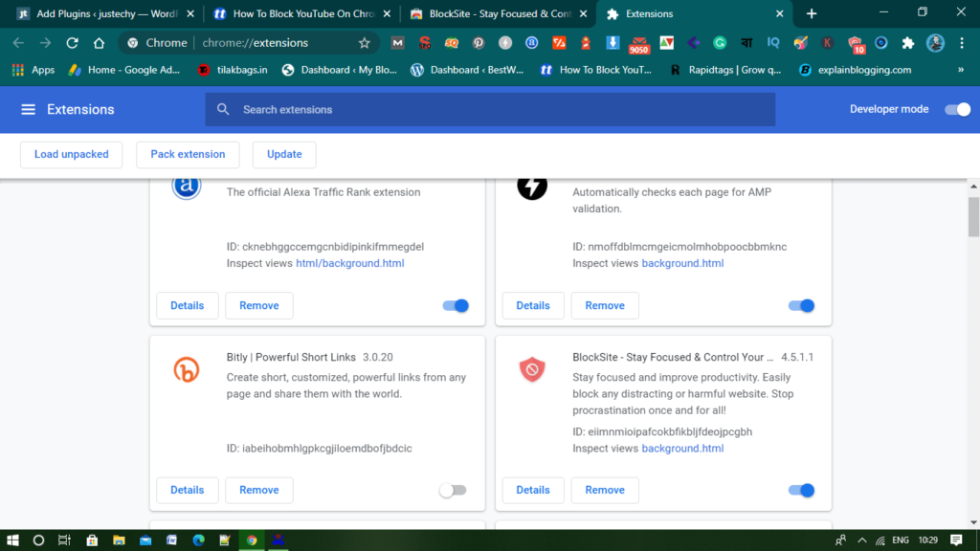Disable the AMP validation extension toggle

click(x=801, y=305)
